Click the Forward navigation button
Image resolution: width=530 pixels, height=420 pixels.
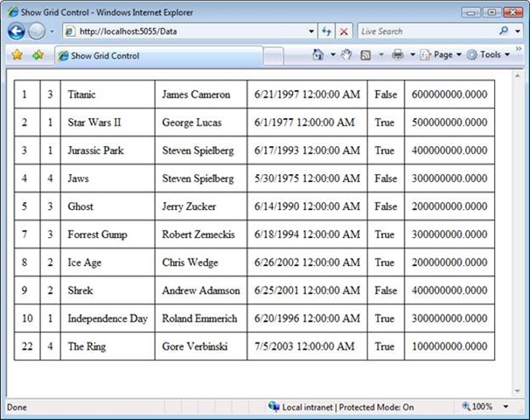point(37,31)
